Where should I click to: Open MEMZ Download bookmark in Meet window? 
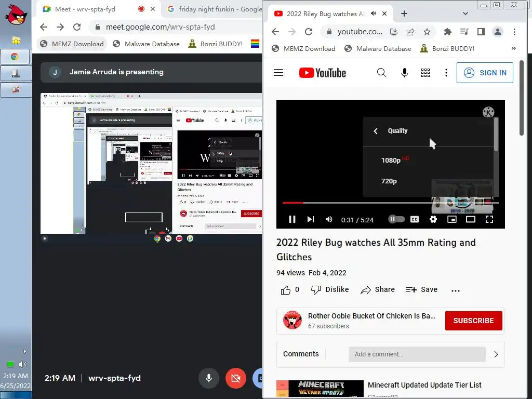[72, 44]
